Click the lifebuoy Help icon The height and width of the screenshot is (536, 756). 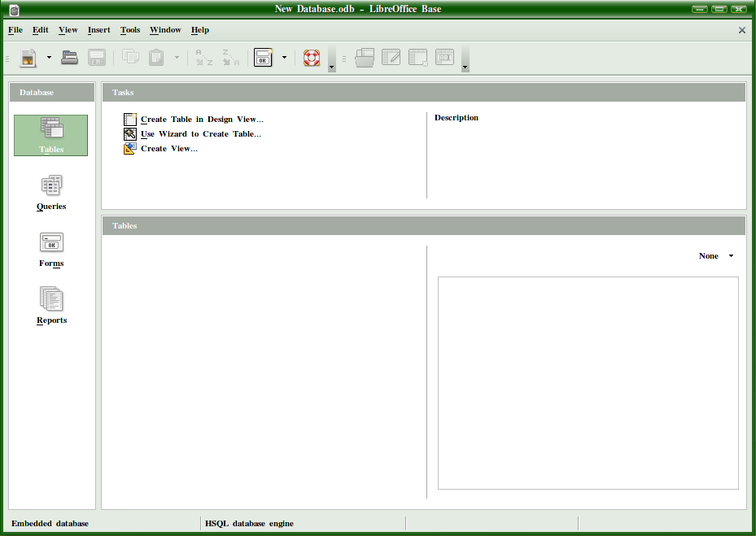(312, 58)
